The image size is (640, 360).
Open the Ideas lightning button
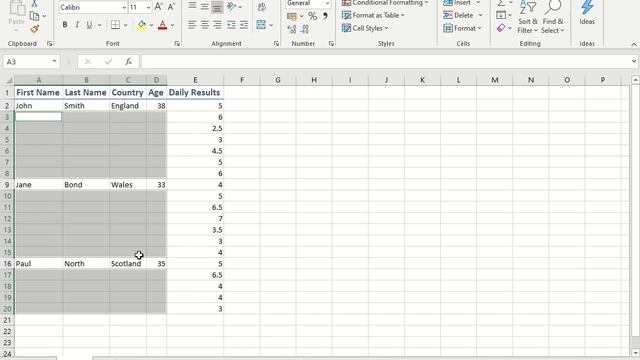tap(587, 13)
